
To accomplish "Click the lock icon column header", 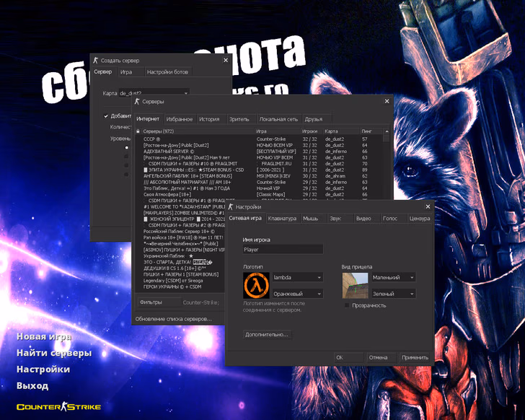I will [138, 131].
